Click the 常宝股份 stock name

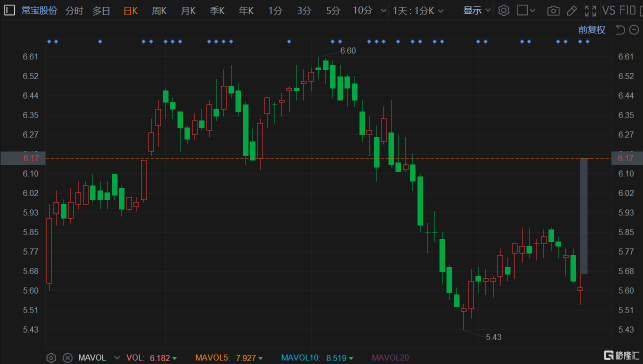[39, 10]
